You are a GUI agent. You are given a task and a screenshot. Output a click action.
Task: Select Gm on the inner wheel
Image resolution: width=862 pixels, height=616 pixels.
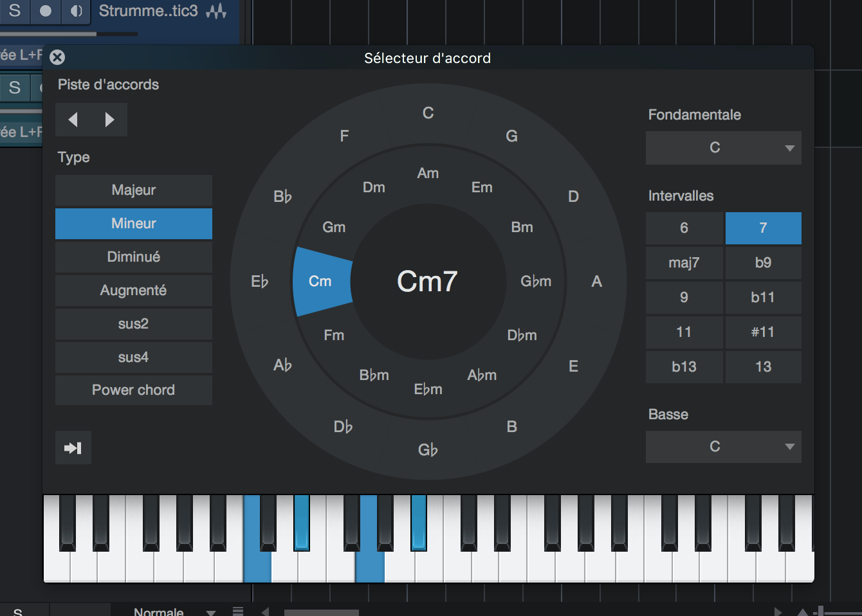(x=335, y=227)
